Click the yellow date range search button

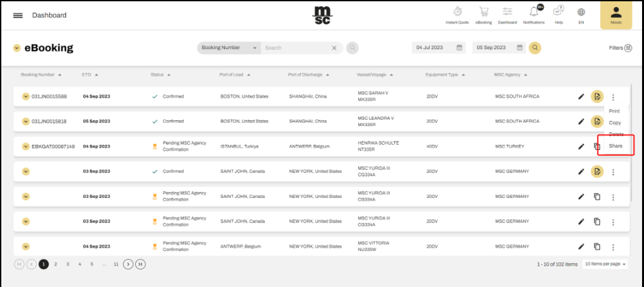(x=535, y=48)
